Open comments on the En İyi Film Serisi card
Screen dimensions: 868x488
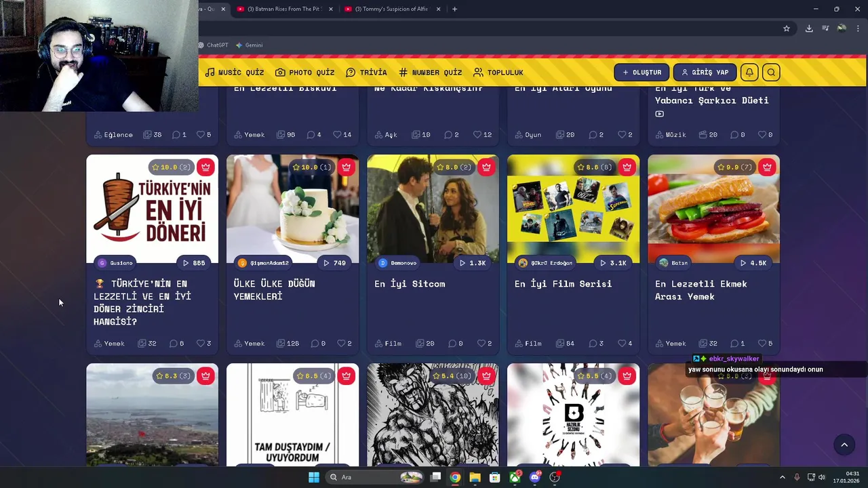(596, 344)
